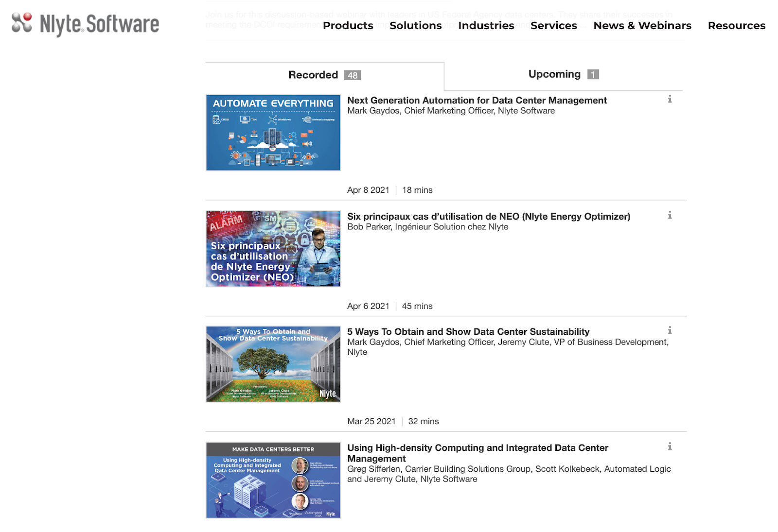Screen dimensions: 778x532
Task: Click presenter text under 5 Ways Sustainability
Action: coord(508,347)
